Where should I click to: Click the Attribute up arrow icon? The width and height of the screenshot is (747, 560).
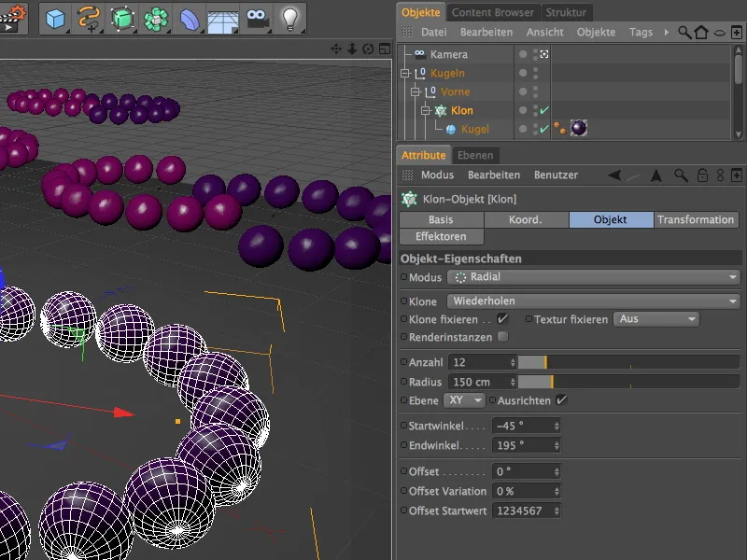tap(656, 175)
